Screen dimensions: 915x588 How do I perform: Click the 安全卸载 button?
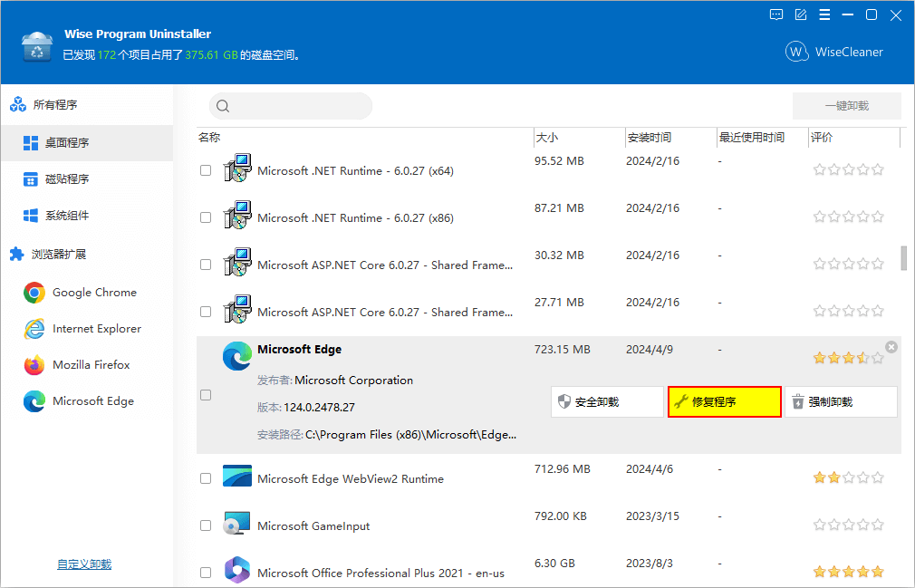607,402
